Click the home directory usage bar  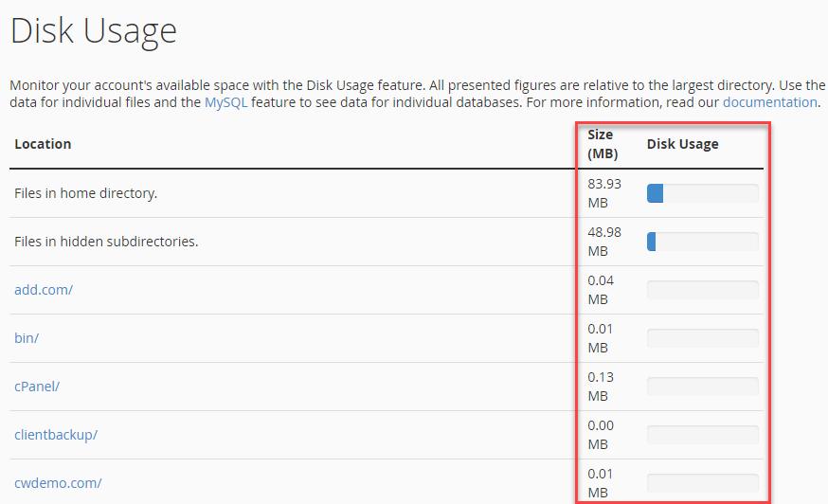point(702,193)
